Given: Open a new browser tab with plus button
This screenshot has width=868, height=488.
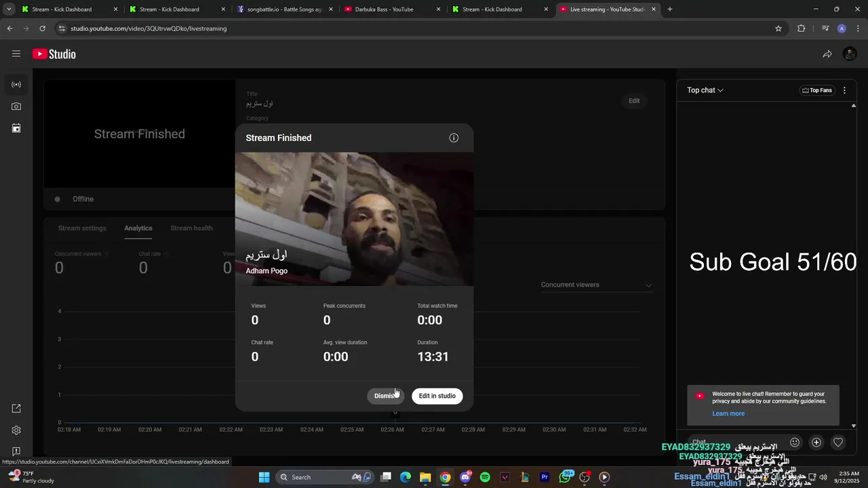Looking at the screenshot, I should pos(670,9).
